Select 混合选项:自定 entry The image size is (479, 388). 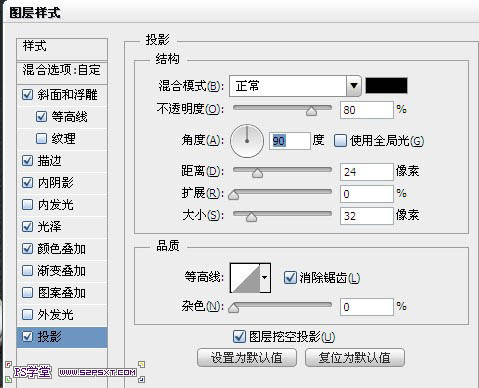(x=62, y=73)
